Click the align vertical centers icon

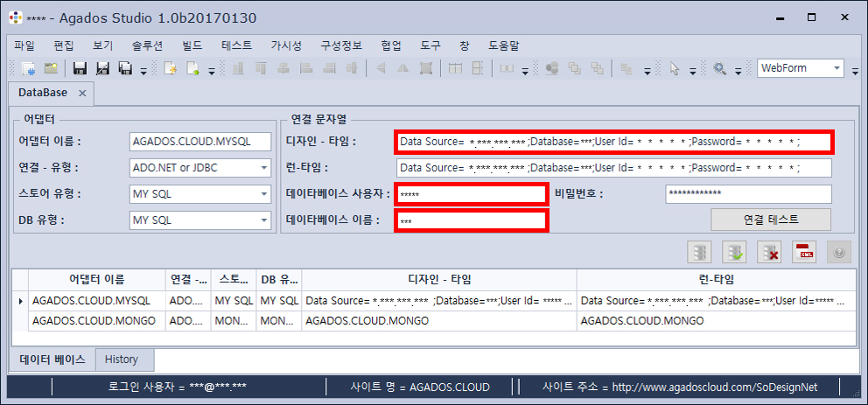352,68
